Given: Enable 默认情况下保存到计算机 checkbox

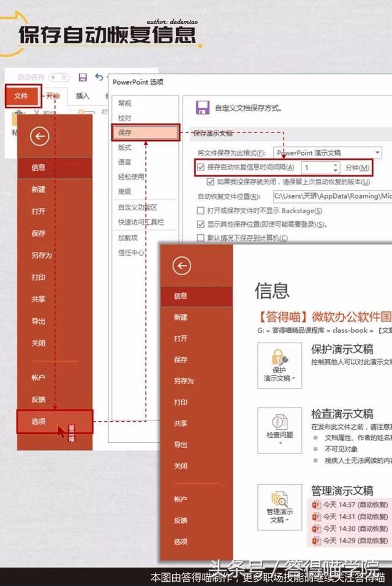Looking at the screenshot, I should [x=201, y=238].
